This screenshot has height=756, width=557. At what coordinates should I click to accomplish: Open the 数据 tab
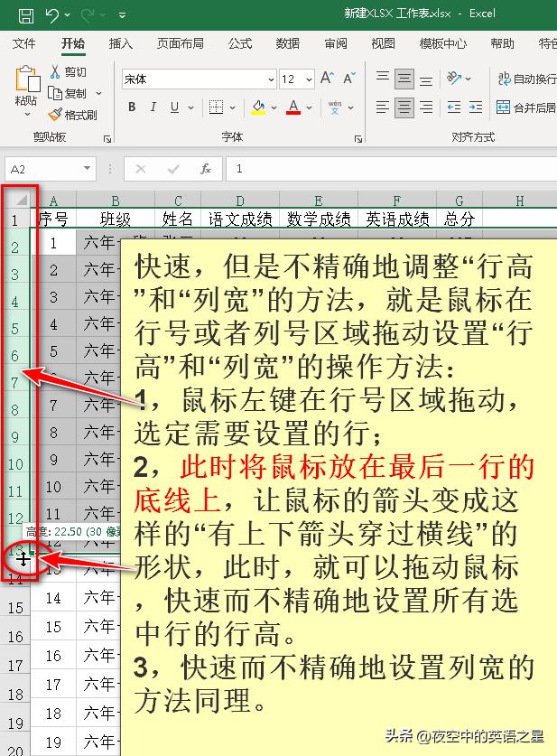coord(288,44)
